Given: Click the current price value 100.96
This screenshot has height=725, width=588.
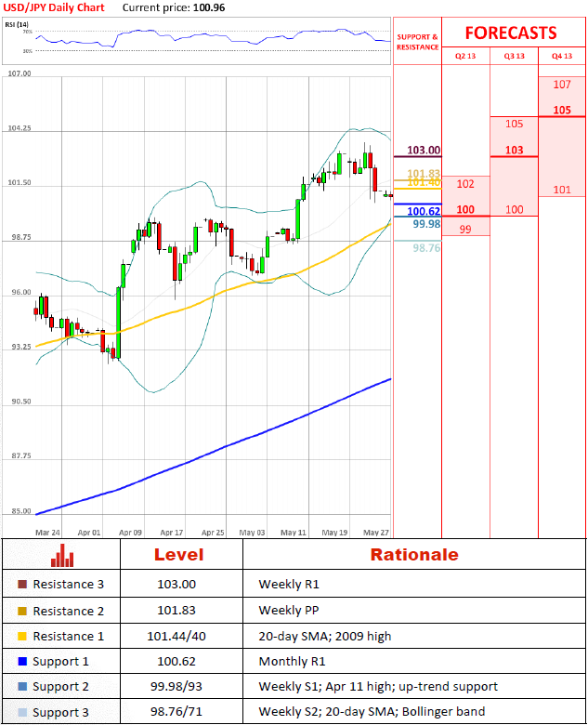Looking at the screenshot, I should click(209, 7).
